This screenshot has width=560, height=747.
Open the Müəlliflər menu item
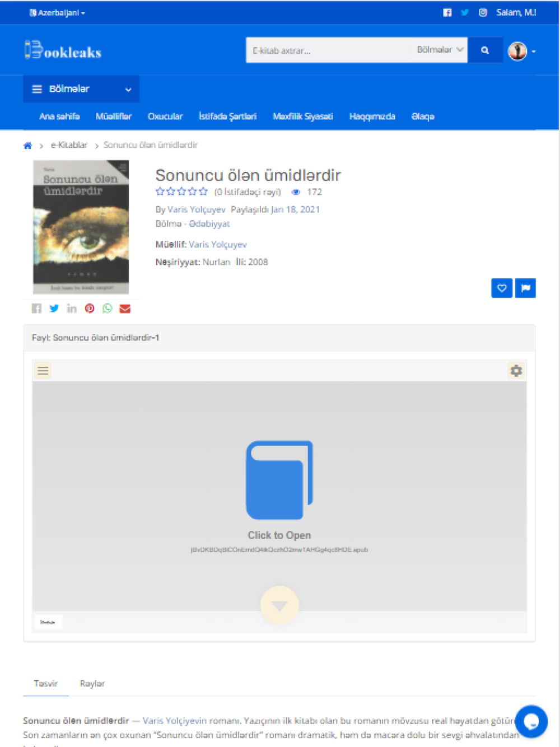click(x=114, y=116)
